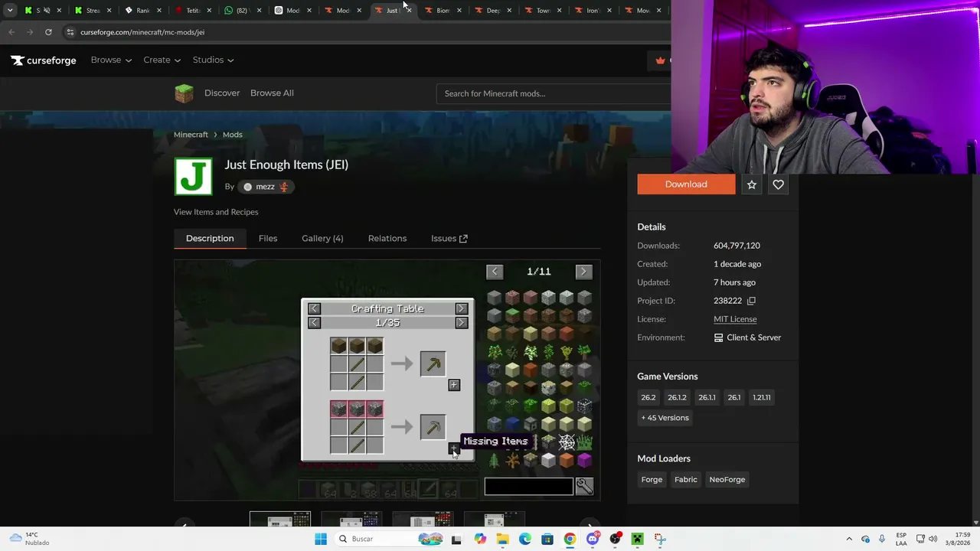Launch Copilot from the taskbar
The height and width of the screenshot is (551, 980).
click(480, 540)
